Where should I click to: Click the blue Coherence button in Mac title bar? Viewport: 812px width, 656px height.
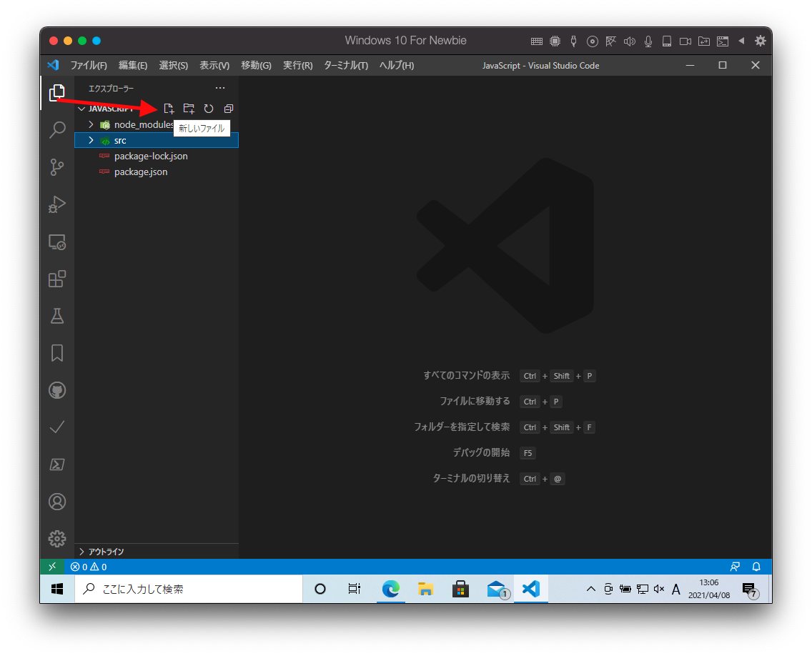(96, 41)
